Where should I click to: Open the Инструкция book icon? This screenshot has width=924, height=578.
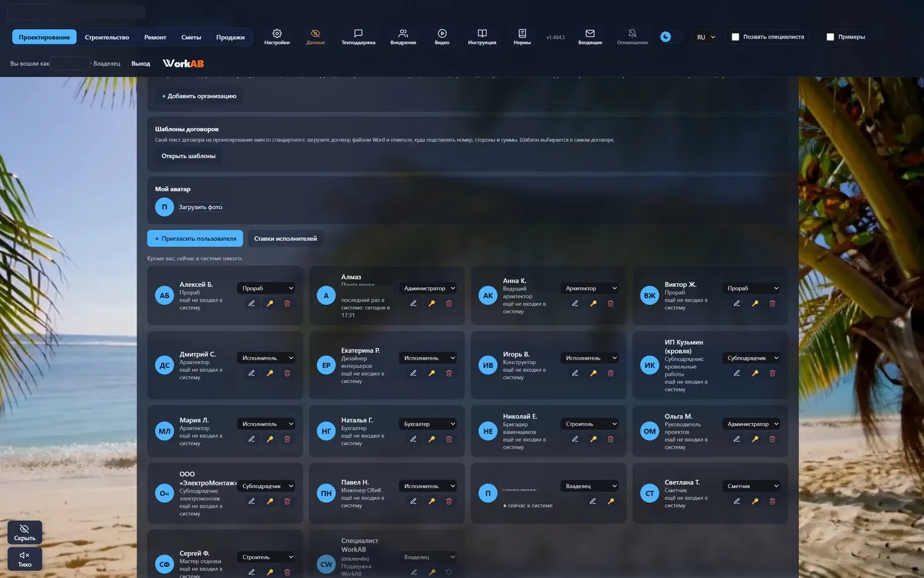[482, 37]
